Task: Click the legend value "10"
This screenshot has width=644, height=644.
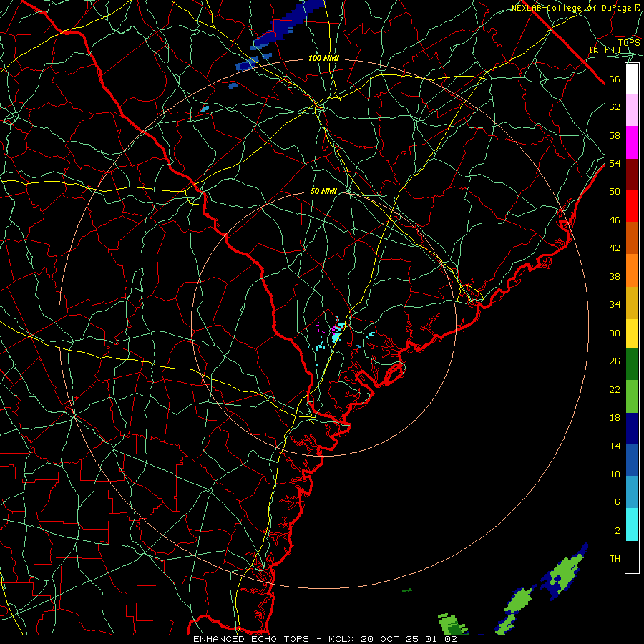Action: (x=615, y=474)
